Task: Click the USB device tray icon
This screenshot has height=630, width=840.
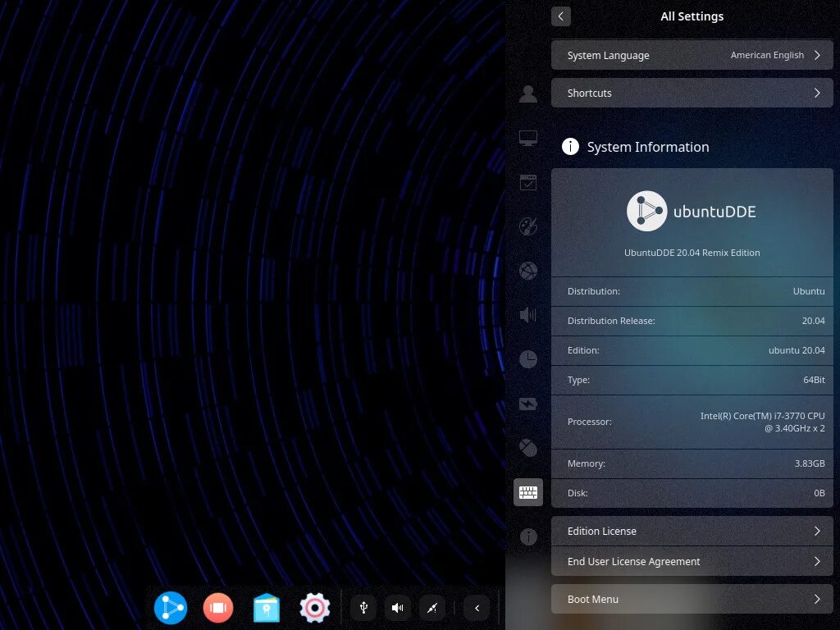Action: (363, 608)
